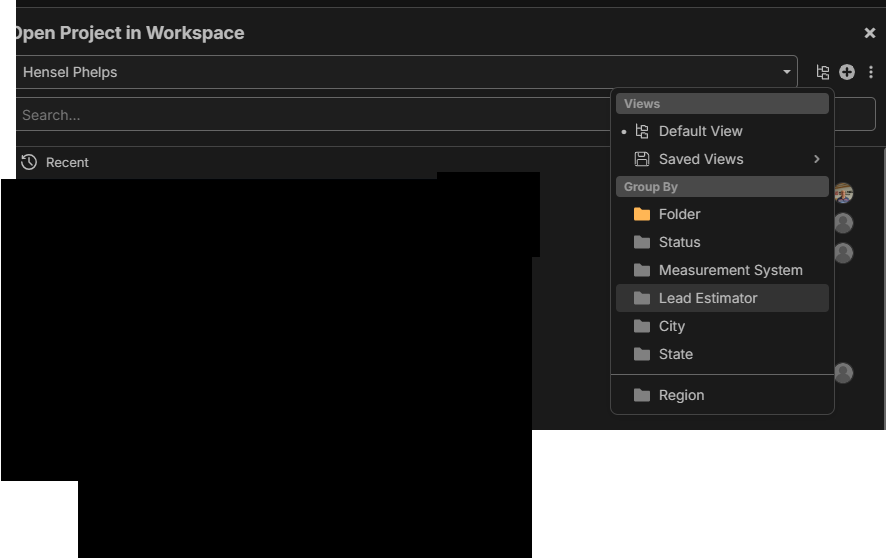The width and height of the screenshot is (886, 559).
Task: Click the Recent clock icon
Action: click(x=29, y=162)
